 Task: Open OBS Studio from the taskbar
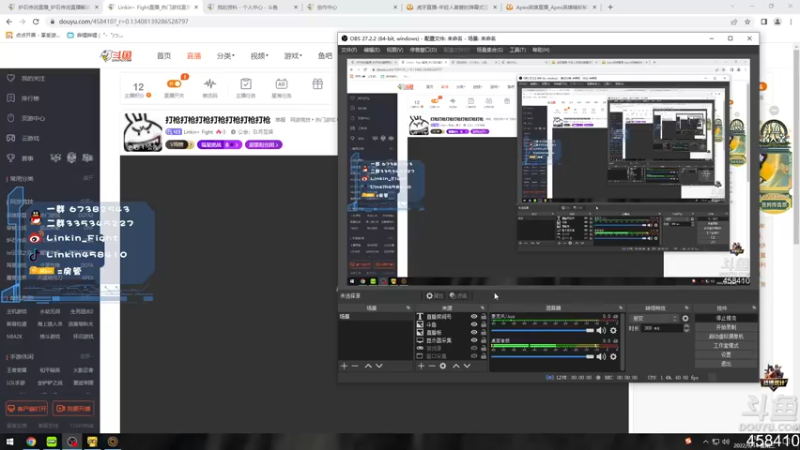72,441
